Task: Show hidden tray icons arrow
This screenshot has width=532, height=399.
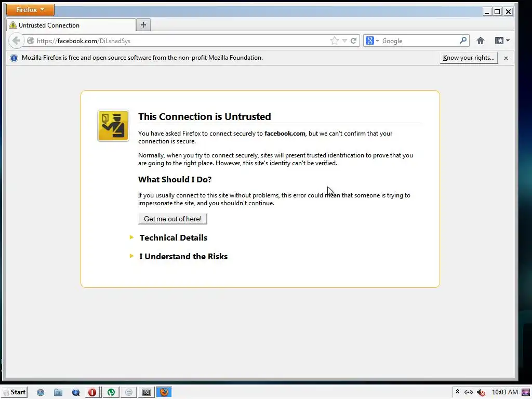Action: (x=457, y=392)
